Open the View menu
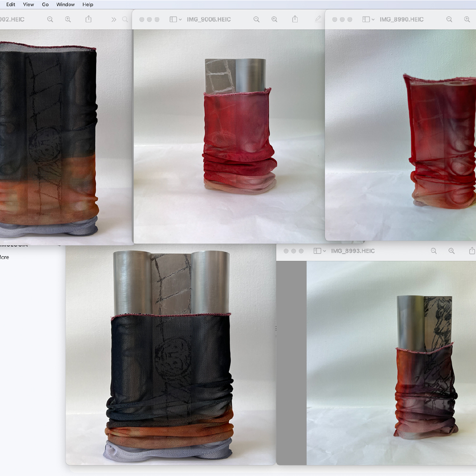The image size is (476, 476). (x=29, y=4)
